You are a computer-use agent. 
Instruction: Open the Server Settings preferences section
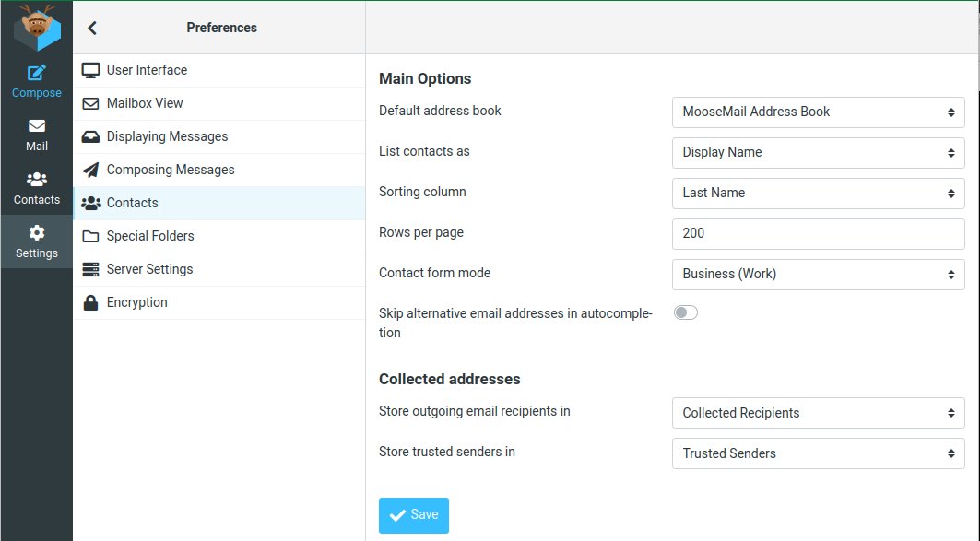tap(148, 269)
